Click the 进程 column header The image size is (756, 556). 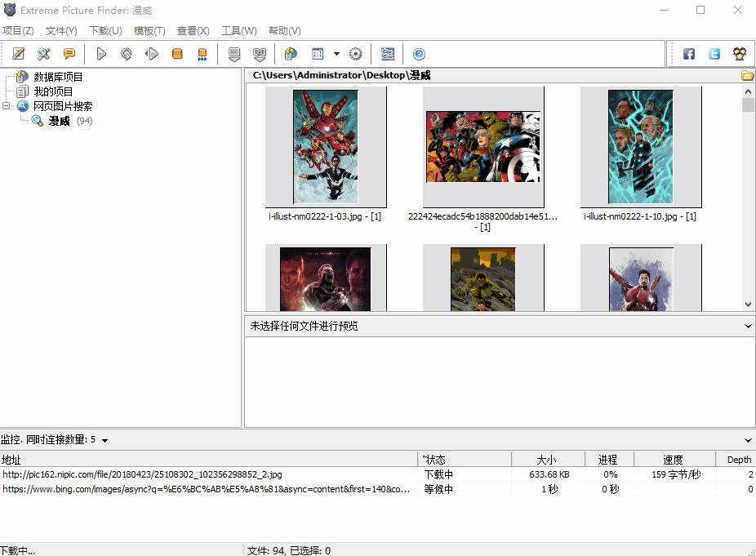tap(609, 460)
